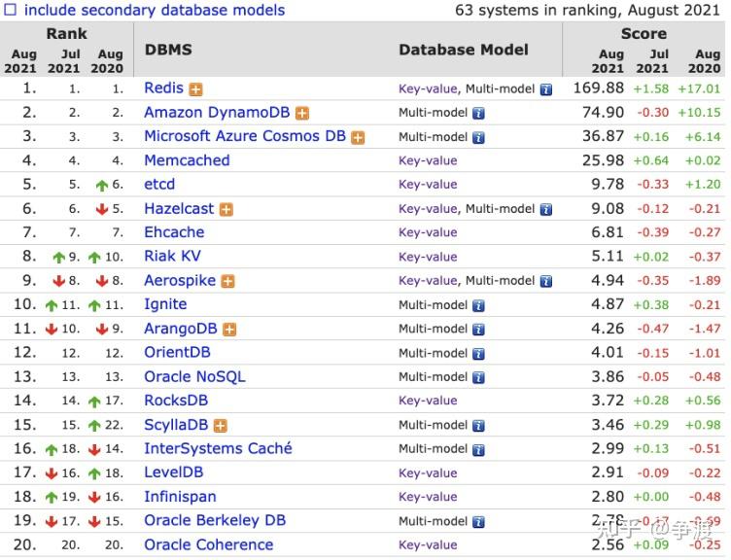Click the Score column header
The height and width of the screenshot is (560, 731).
pos(644,34)
